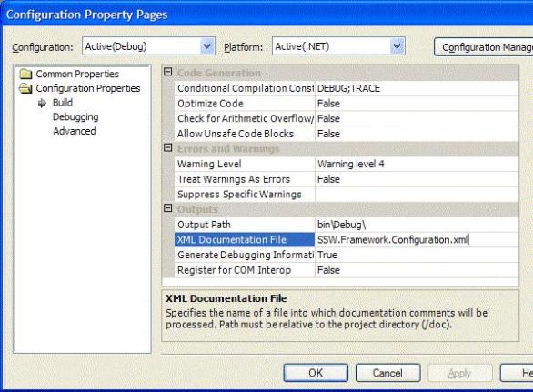Select the Debugging tree item
This screenshot has height=392, width=533.
[x=75, y=117]
